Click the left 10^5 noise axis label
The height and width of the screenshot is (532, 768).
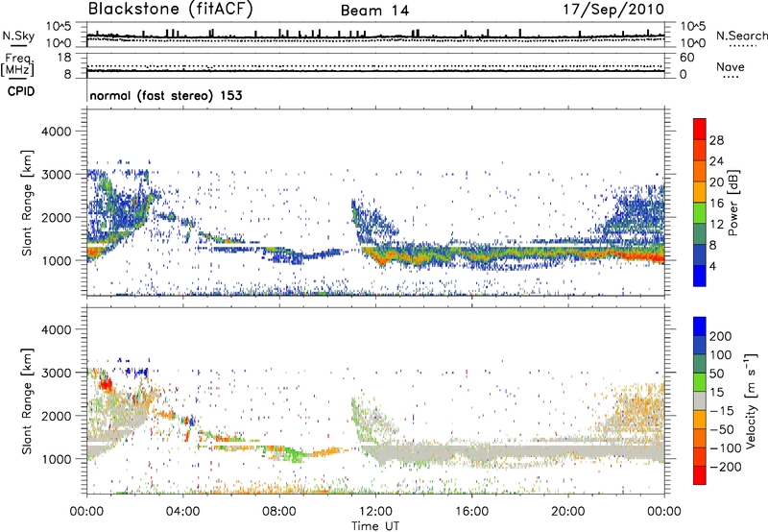59,27
